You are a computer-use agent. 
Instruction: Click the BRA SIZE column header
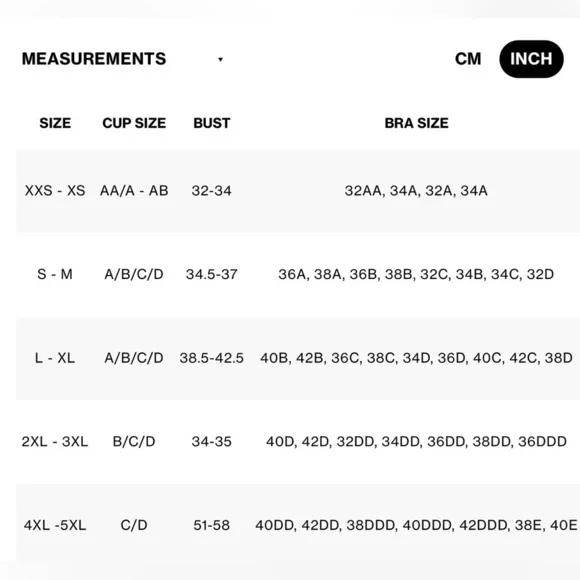[417, 123]
